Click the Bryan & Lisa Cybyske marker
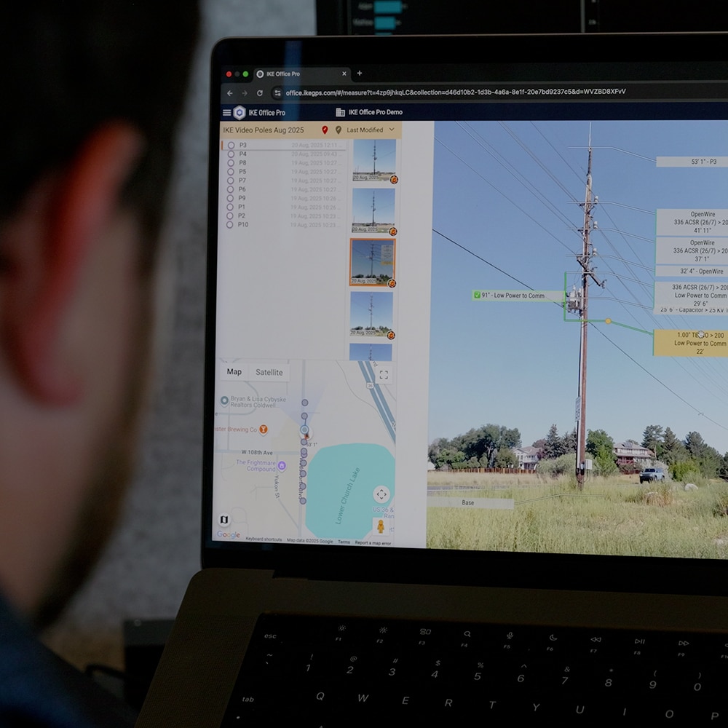 224,400
